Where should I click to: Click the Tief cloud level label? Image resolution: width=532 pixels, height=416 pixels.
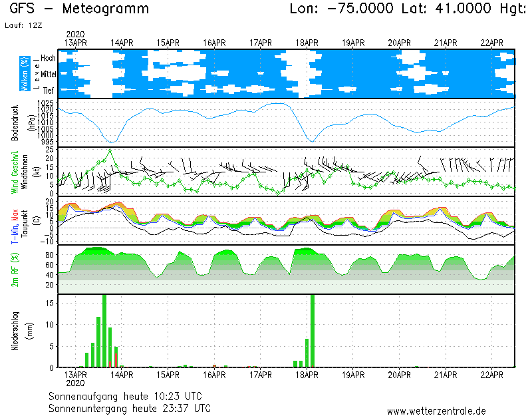49,89
